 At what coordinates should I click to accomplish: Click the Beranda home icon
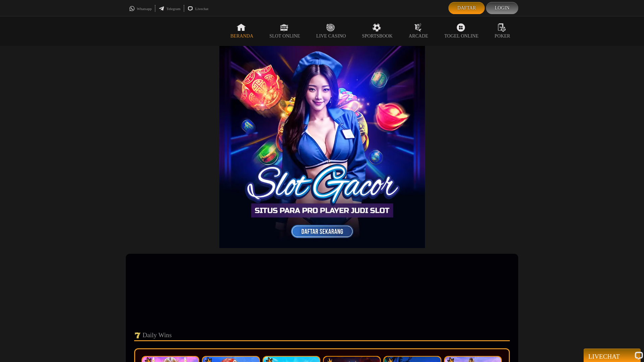[x=241, y=27]
